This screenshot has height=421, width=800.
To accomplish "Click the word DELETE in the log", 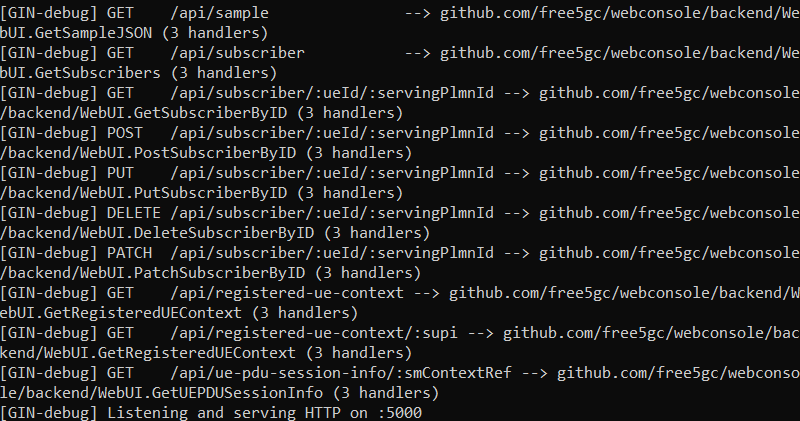I will tap(134, 213).
